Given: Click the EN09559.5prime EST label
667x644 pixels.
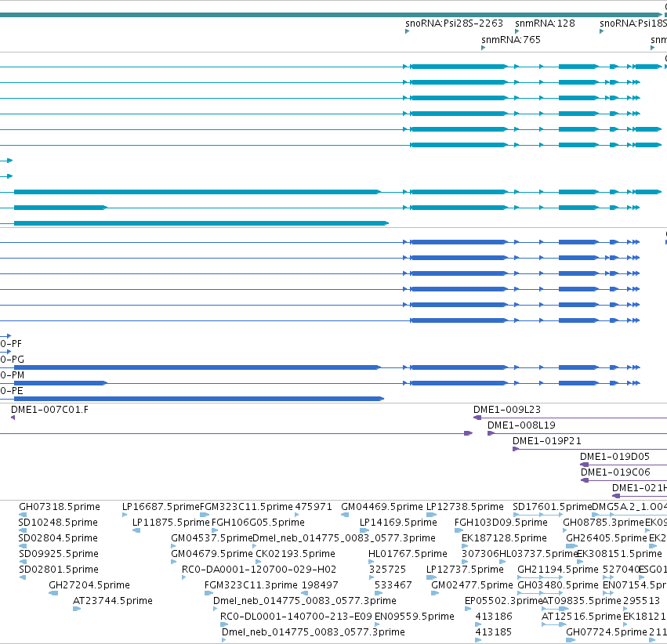Looking at the screenshot, I should point(415,617).
